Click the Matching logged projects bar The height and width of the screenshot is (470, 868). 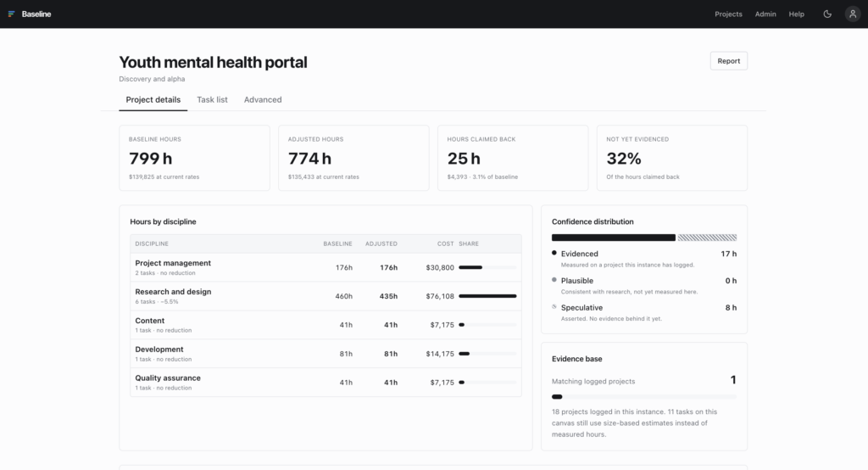(x=644, y=397)
